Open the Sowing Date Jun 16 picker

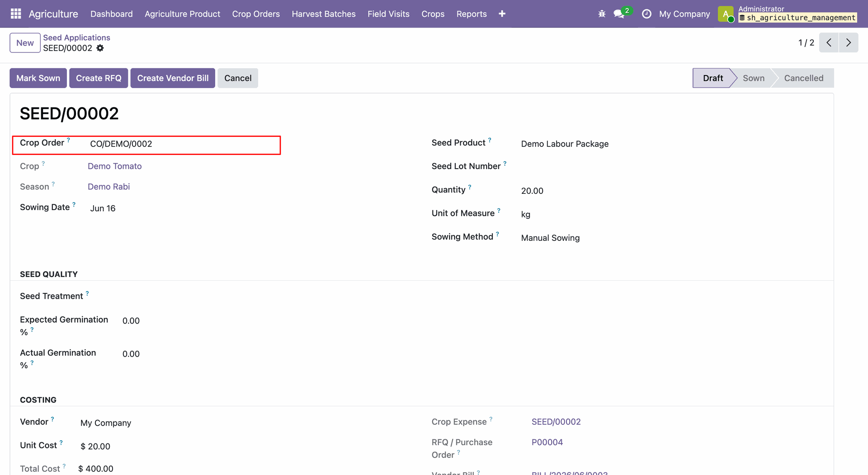[x=103, y=208]
